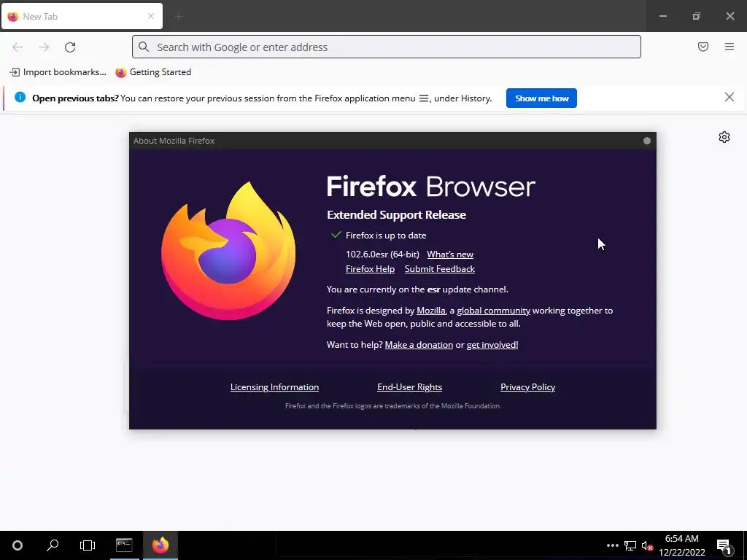Open the Windows Start button
747x560 pixels.
[18, 545]
